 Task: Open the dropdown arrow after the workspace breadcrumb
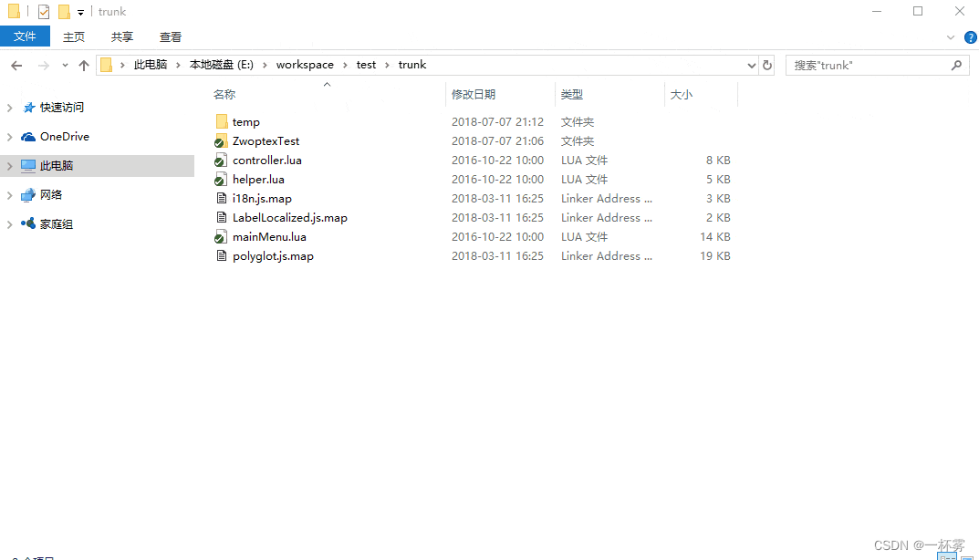tap(345, 65)
